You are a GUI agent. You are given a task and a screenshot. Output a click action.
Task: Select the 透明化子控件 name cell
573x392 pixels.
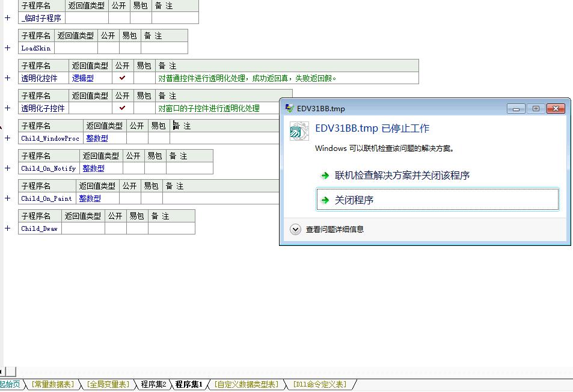pos(43,108)
